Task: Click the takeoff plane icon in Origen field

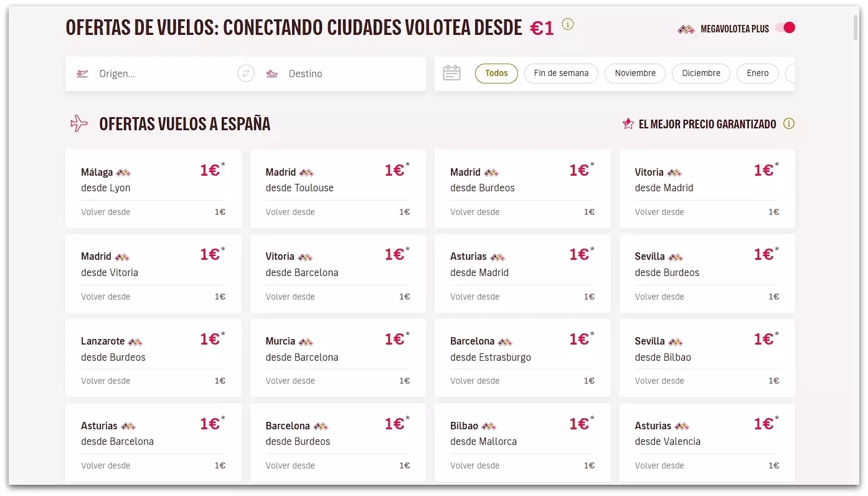Action: pyautogui.click(x=82, y=74)
